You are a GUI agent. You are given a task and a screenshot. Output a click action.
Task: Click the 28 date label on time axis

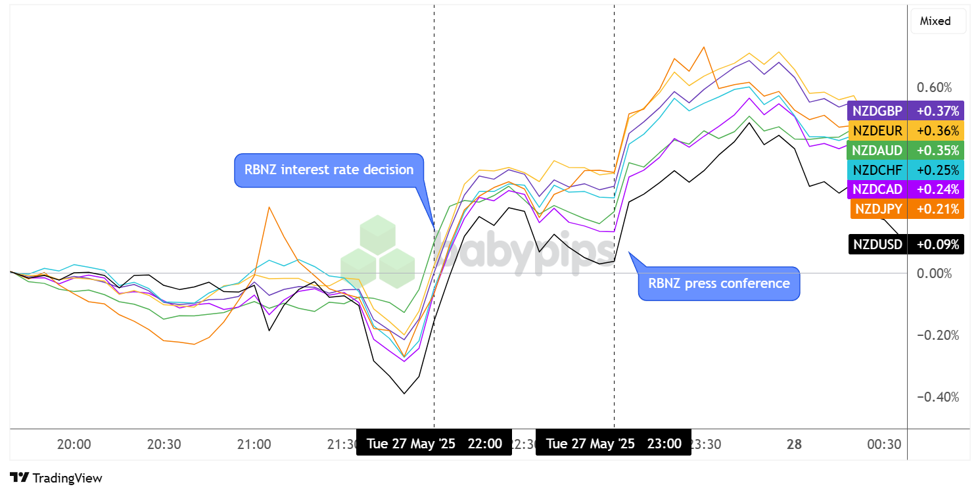pos(794,444)
